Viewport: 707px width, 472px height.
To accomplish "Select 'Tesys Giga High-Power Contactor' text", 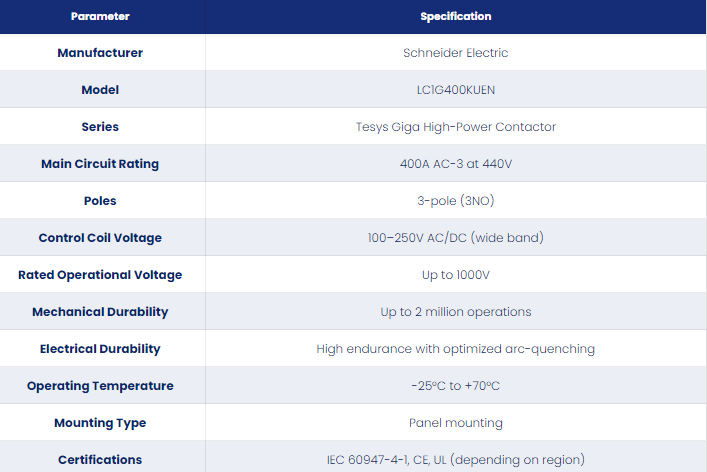I will tap(456, 127).
